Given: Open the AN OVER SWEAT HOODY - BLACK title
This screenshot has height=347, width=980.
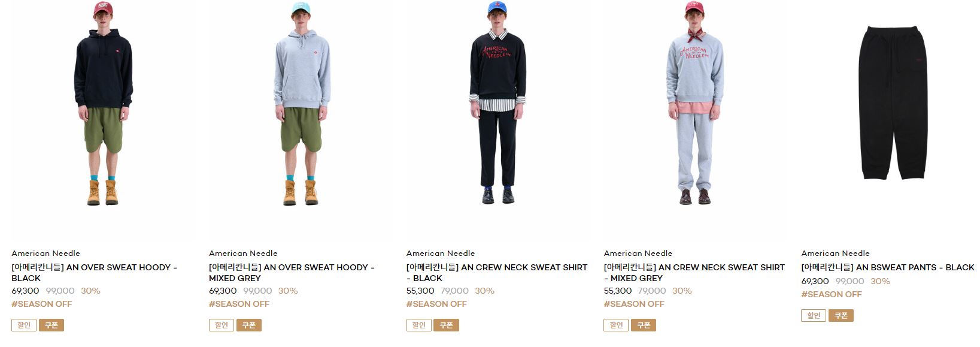Looking at the screenshot, I should tap(94, 273).
